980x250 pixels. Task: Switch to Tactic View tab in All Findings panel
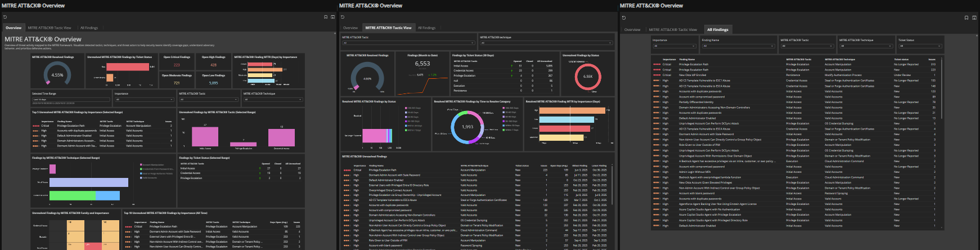[x=673, y=29]
